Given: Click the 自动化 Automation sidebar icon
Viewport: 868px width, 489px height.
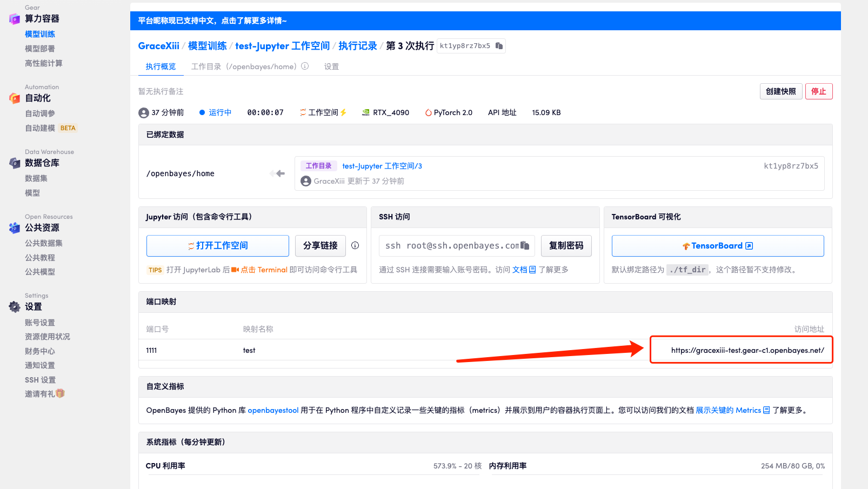Looking at the screenshot, I should click(x=15, y=98).
